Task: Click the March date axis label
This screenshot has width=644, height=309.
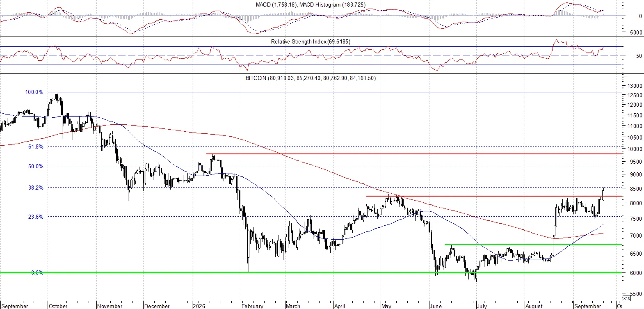Action: 293,306
